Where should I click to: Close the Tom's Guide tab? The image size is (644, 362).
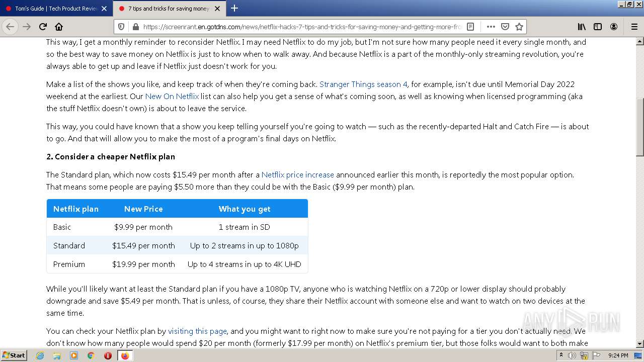(x=104, y=9)
